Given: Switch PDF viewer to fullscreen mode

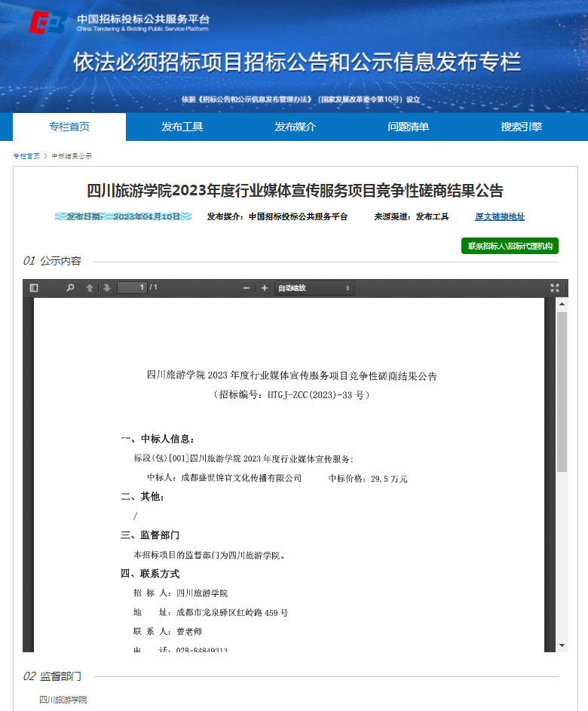Looking at the screenshot, I should tap(554, 288).
